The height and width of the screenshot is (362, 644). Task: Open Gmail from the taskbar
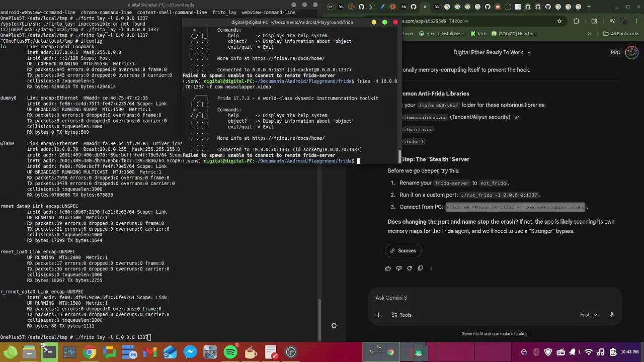pyautogui.click(x=150, y=352)
